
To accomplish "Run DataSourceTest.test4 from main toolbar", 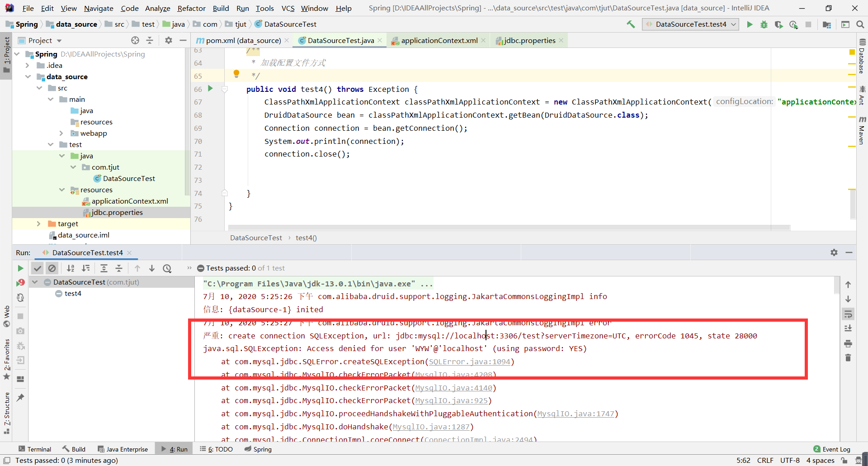I will 750,24.
